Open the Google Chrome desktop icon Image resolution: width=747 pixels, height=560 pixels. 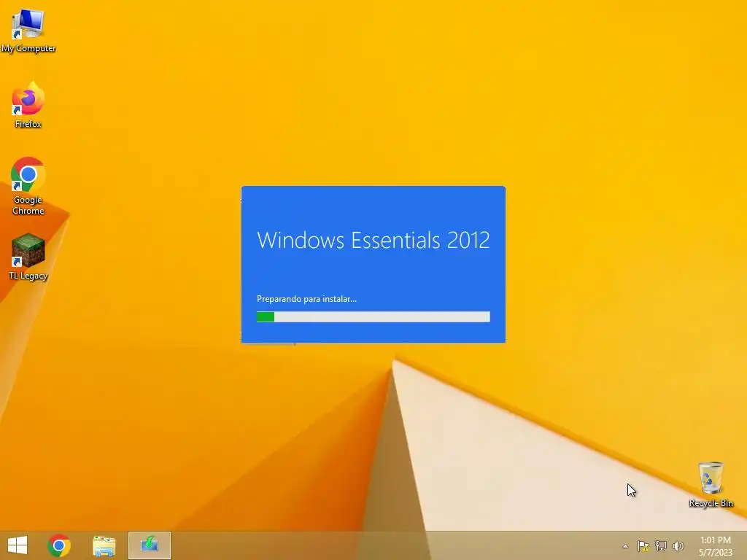[x=28, y=186]
